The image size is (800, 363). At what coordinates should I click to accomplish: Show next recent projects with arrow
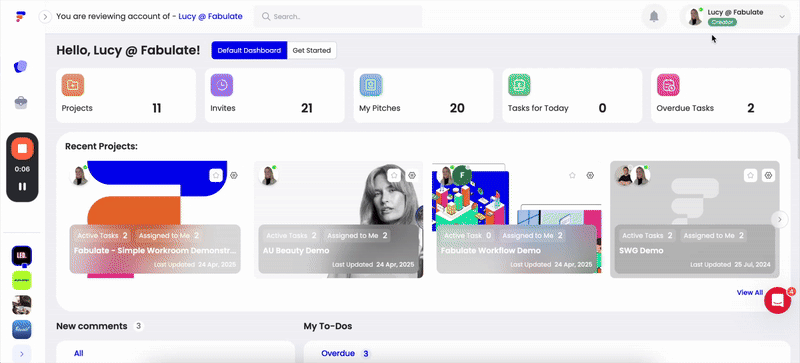(779, 220)
